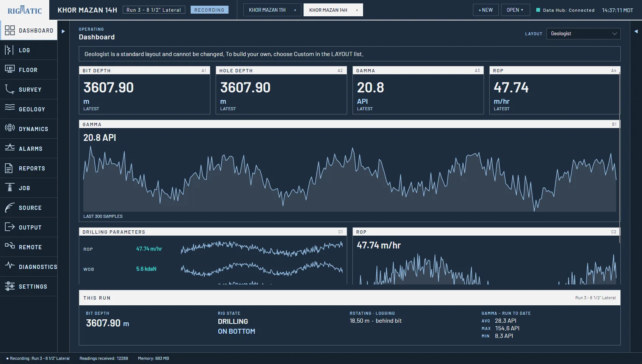
Task: Open the Reports document icon
Action: (9, 168)
